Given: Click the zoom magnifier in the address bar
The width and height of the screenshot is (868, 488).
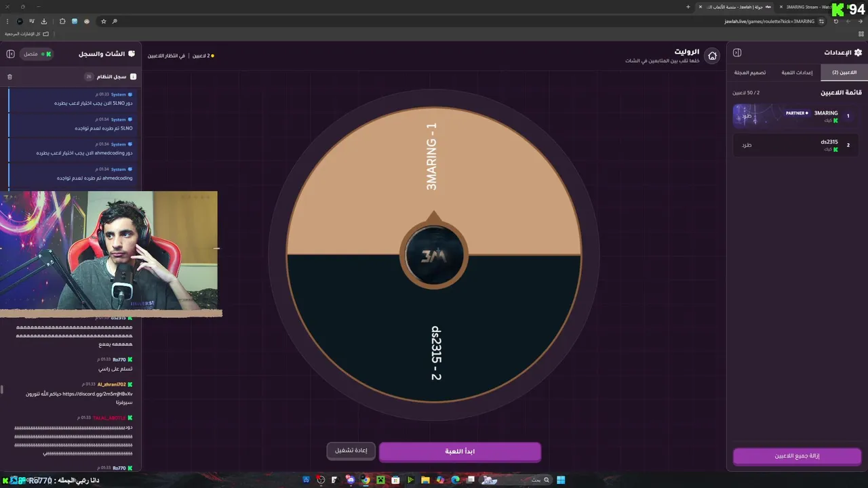Looking at the screenshot, I should 115,21.
